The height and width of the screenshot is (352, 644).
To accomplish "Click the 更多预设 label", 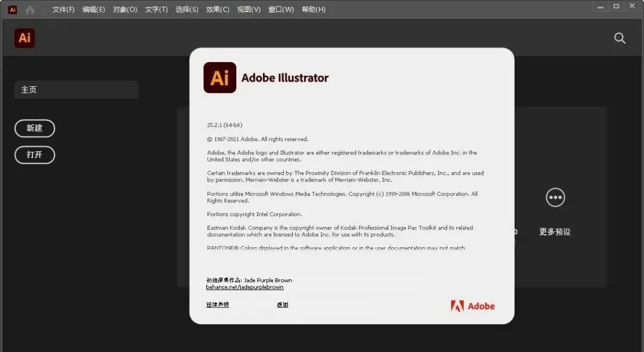I will pyautogui.click(x=555, y=232).
